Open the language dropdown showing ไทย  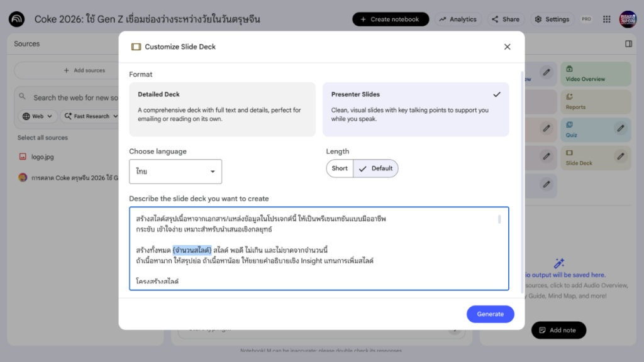pyautogui.click(x=175, y=171)
